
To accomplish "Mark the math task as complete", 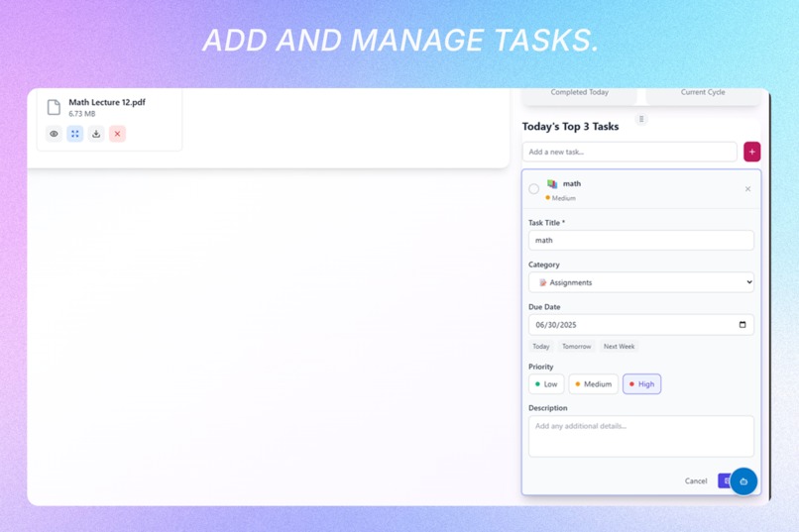I will coord(533,189).
